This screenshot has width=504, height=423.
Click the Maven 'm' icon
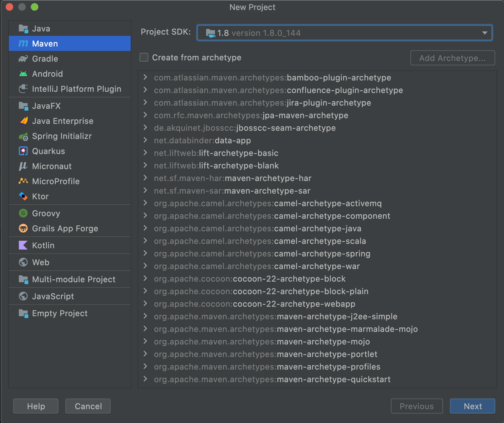coord(23,44)
